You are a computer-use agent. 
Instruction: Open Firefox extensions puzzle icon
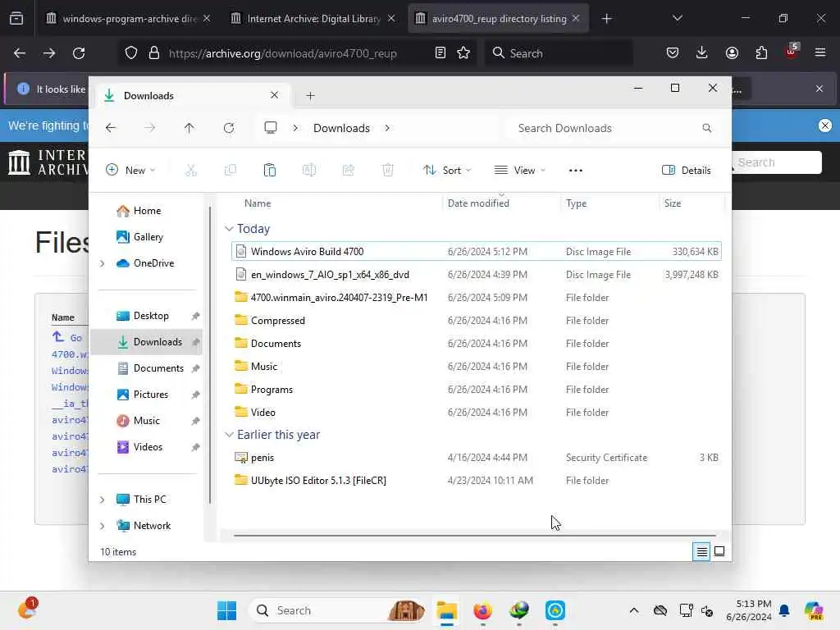pos(761,53)
